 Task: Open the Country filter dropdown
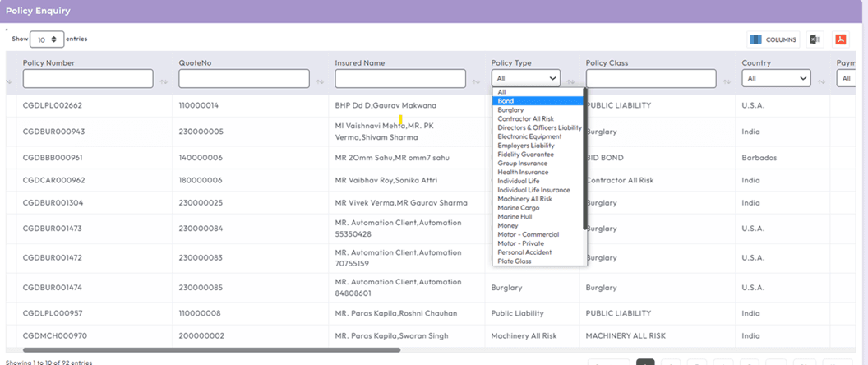[x=777, y=79]
